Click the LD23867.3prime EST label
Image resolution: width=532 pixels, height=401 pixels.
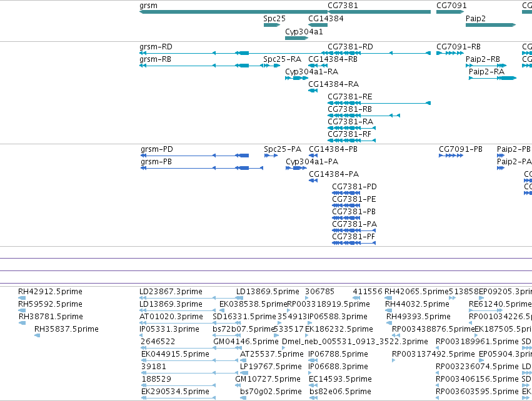pyautogui.click(x=171, y=292)
